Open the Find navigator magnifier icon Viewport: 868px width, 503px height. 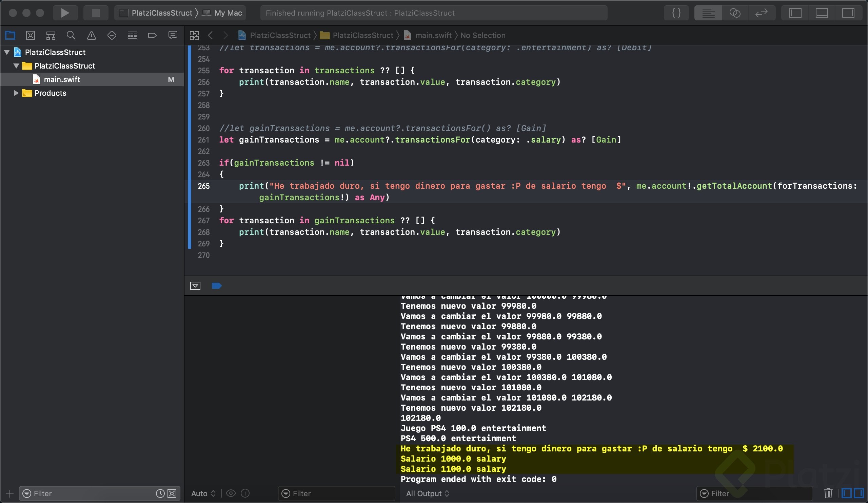pos(71,35)
